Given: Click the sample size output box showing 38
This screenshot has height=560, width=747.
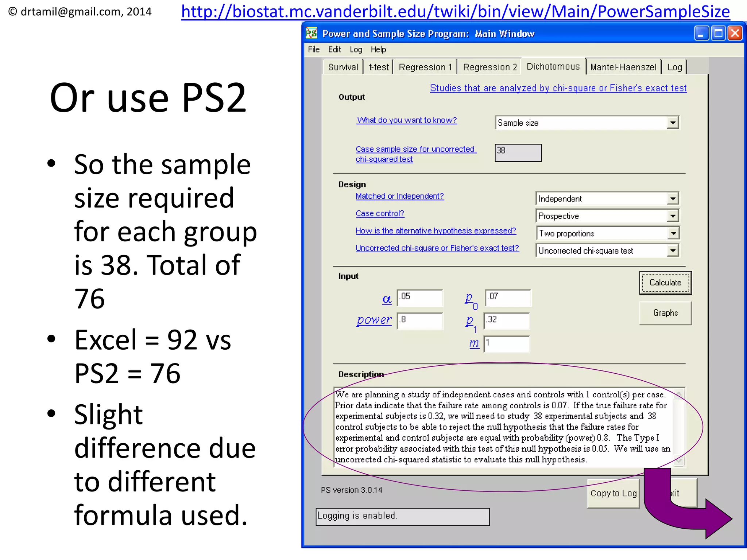Looking at the screenshot, I should click(x=518, y=153).
